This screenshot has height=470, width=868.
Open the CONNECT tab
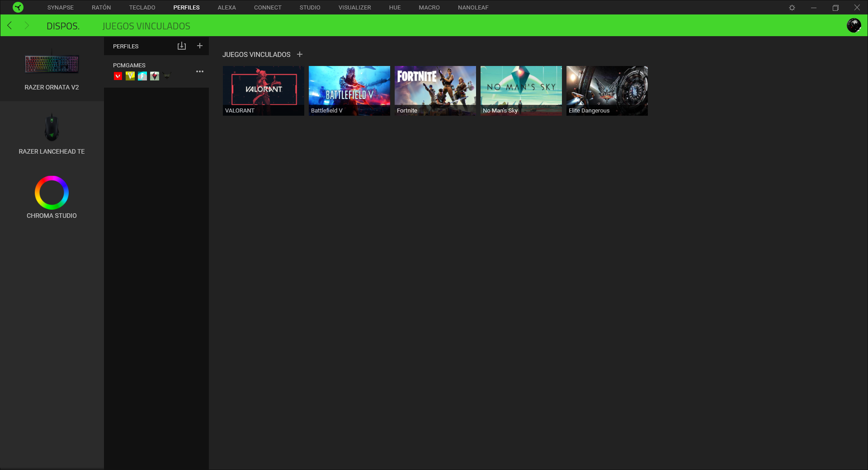click(x=268, y=8)
